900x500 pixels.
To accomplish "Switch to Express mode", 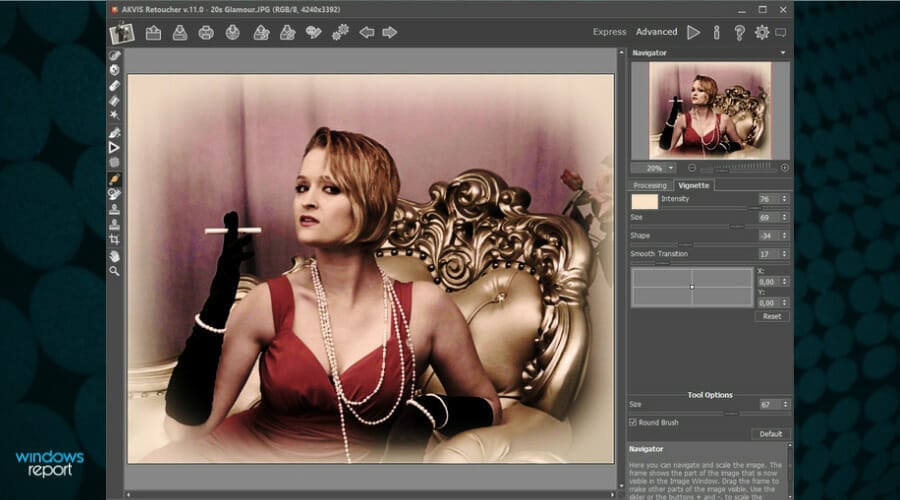I will [609, 32].
